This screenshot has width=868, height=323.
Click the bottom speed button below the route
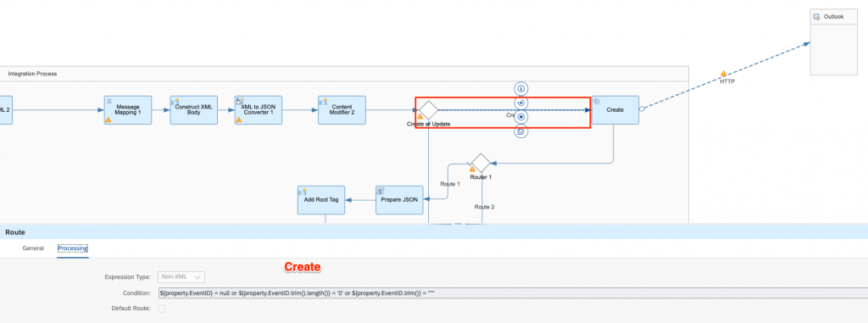point(521,132)
